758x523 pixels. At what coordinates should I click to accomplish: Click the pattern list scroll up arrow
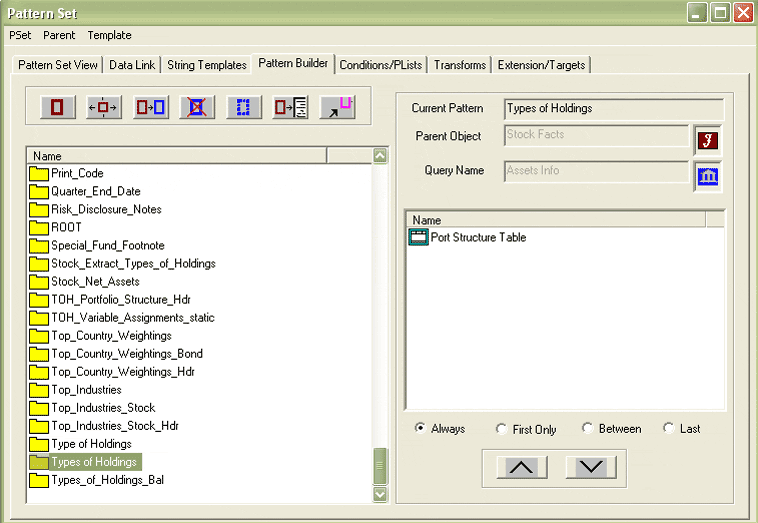click(380, 156)
